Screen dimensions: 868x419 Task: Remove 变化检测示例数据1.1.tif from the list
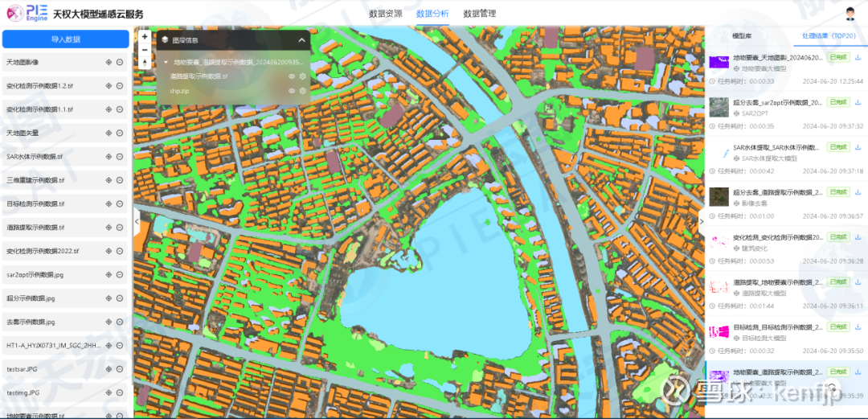tap(119, 109)
